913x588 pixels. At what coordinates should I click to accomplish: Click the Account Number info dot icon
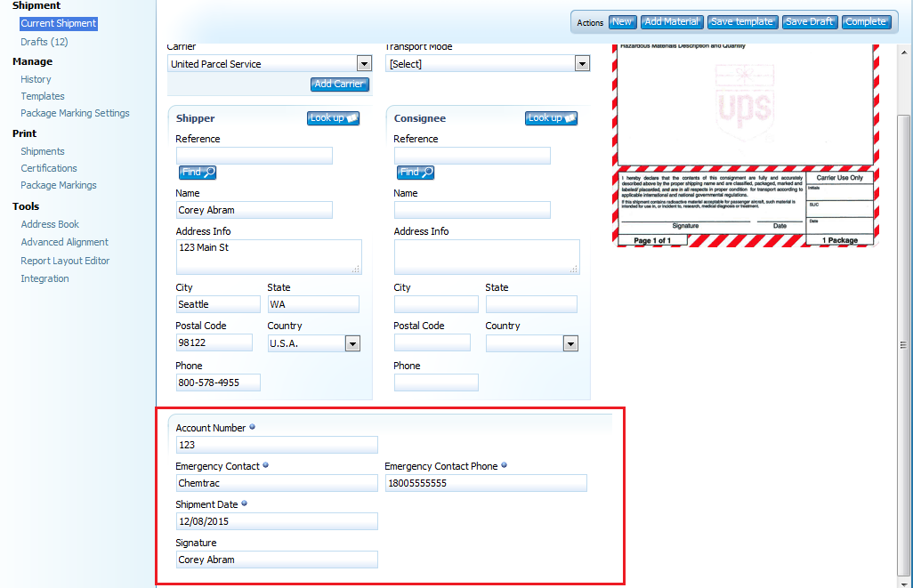click(252, 427)
